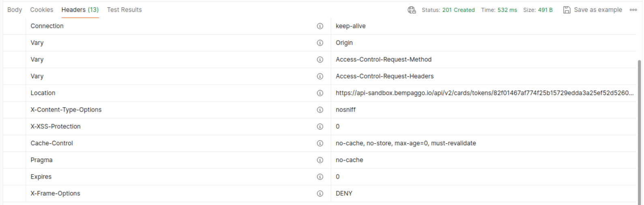Image resolution: width=644 pixels, height=205 pixels.
Task: Click info icon beside Connection header
Action: (320, 26)
